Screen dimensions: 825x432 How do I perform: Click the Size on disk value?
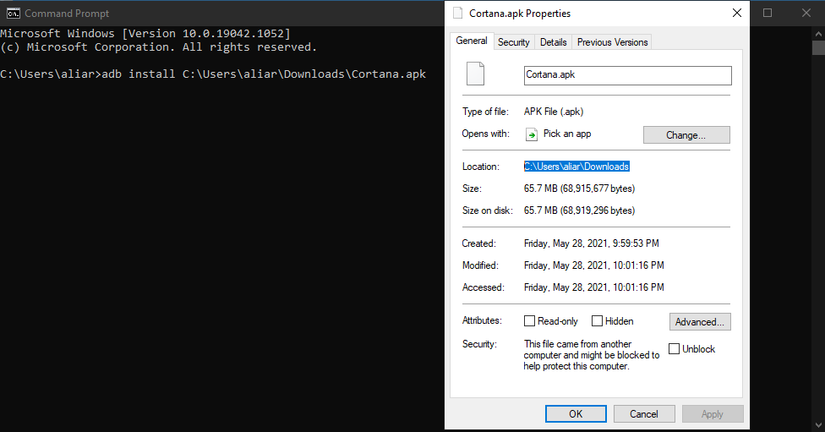[579, 210]
